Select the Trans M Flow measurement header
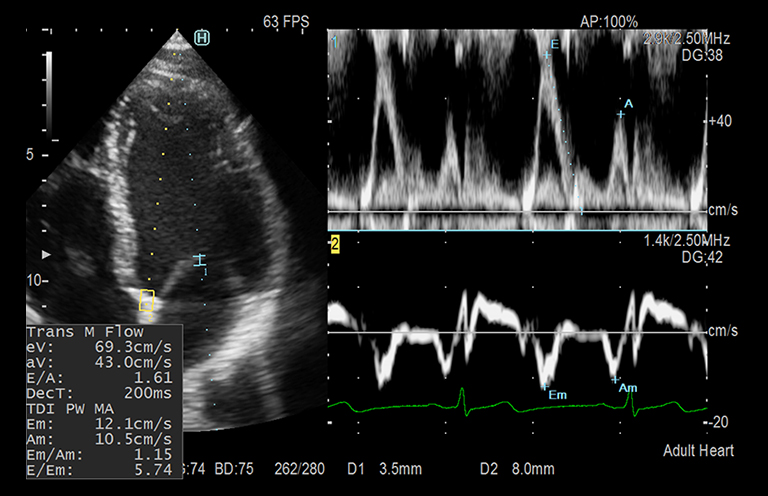768x496 pixels. (85, 332)
